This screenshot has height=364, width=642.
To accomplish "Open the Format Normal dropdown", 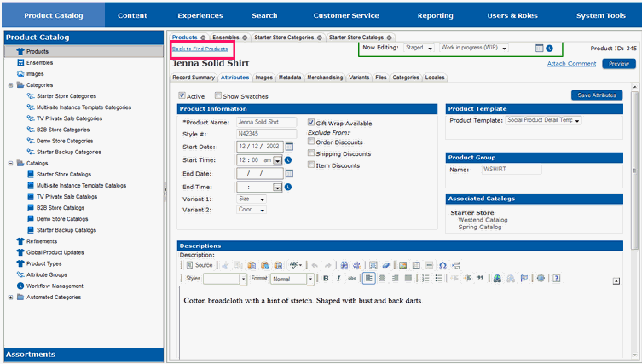I will tap(292, 279).
